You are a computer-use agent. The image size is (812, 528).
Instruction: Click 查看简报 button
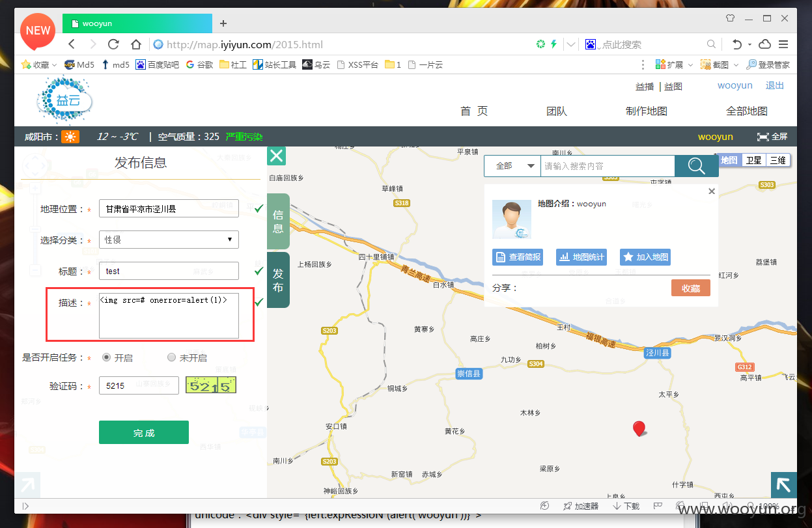(x=517, y=257)
